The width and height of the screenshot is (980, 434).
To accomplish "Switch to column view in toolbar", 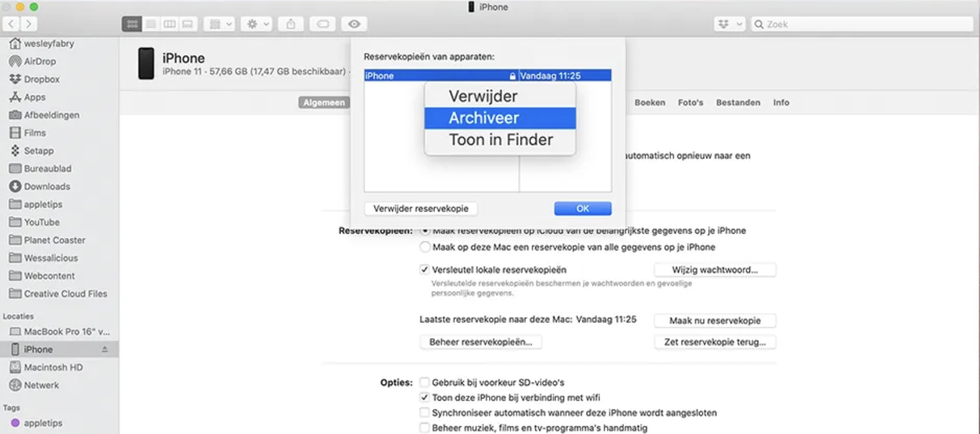I will point(169,24).
